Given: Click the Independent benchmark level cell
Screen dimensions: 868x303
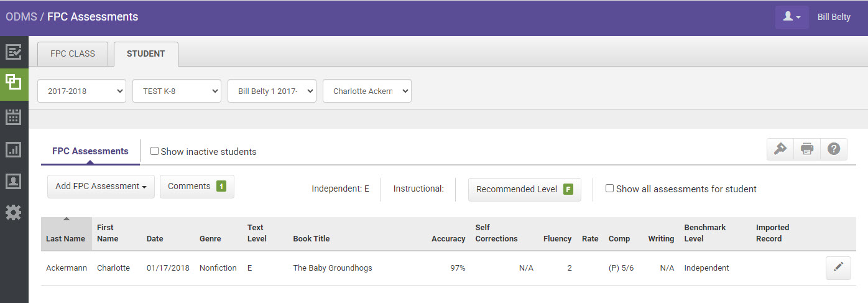Looking at the screenshot, I should 707,268.
